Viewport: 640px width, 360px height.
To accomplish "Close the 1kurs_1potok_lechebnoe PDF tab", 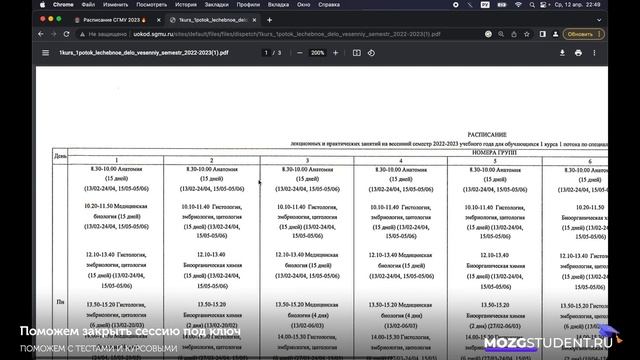I will click(254, 20).
